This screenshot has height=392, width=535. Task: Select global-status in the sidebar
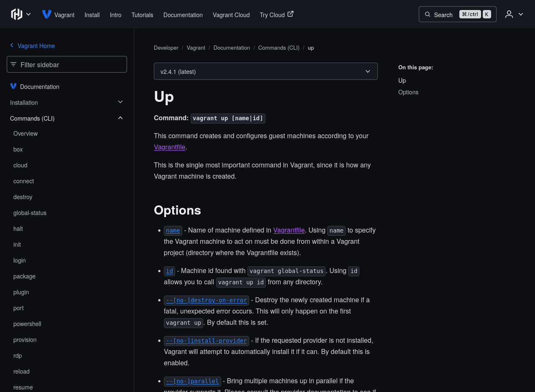(x=30, y=213)
